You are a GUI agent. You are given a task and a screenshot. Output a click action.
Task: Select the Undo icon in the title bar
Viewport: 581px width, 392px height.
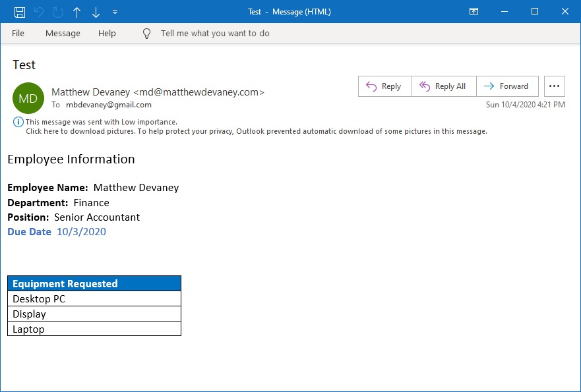click(x=40, y=11)
